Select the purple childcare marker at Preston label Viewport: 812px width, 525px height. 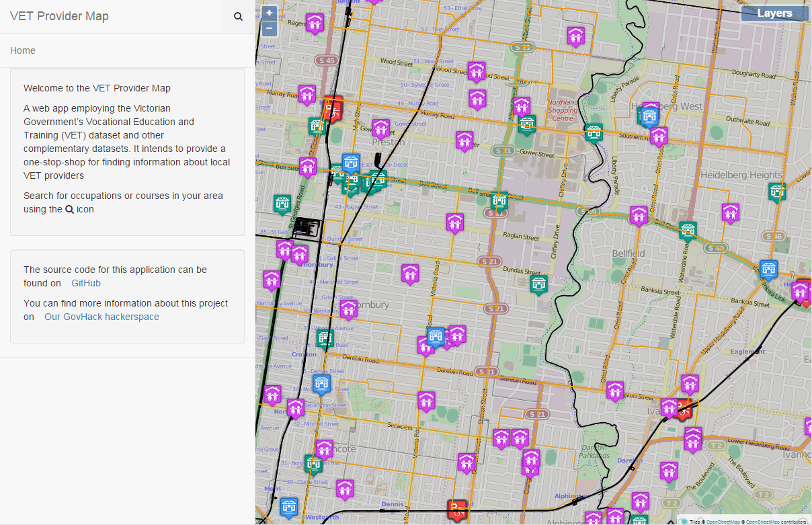pos(381,128)
